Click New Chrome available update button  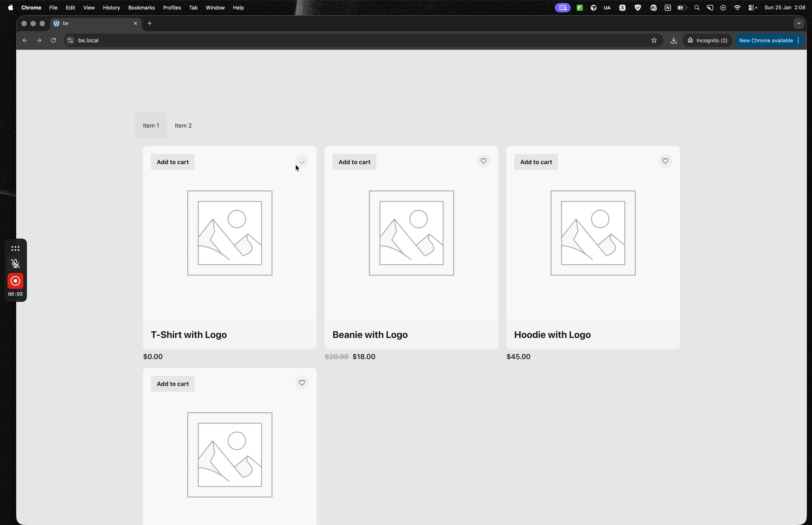click(766, 40)
